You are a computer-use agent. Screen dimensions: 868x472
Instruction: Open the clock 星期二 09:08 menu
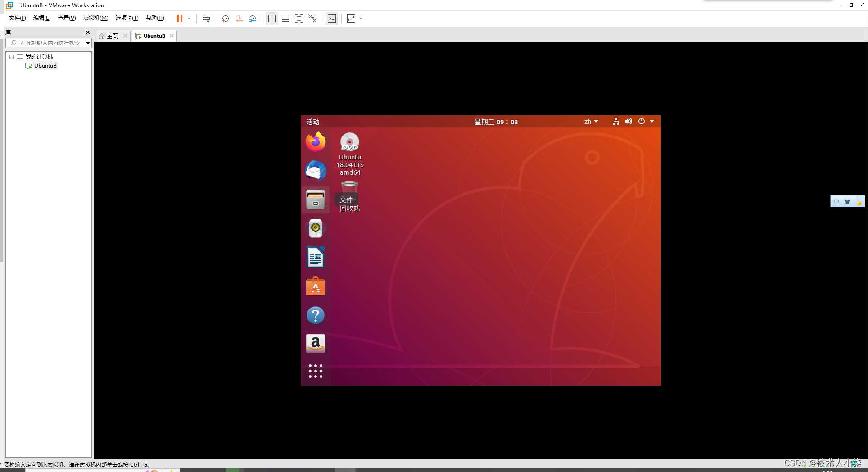496,122
